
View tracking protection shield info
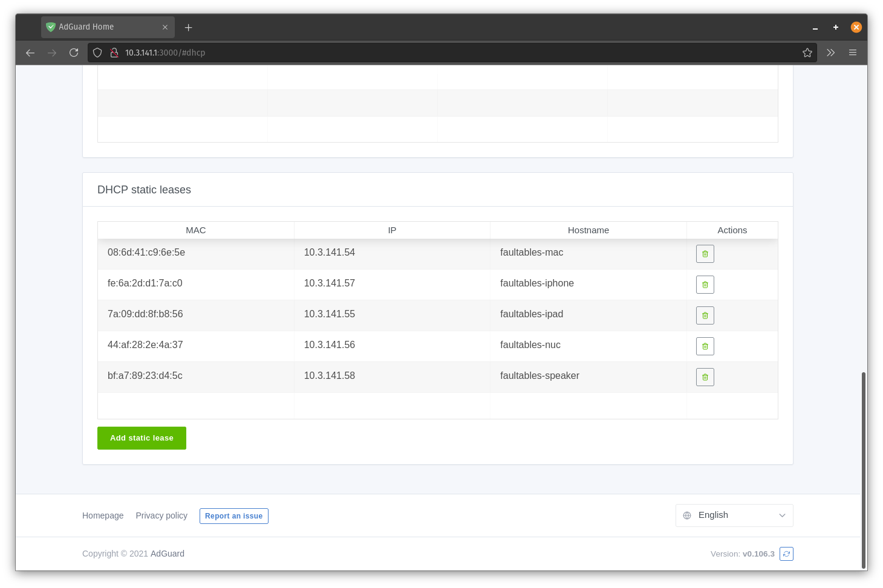[97, 53]
